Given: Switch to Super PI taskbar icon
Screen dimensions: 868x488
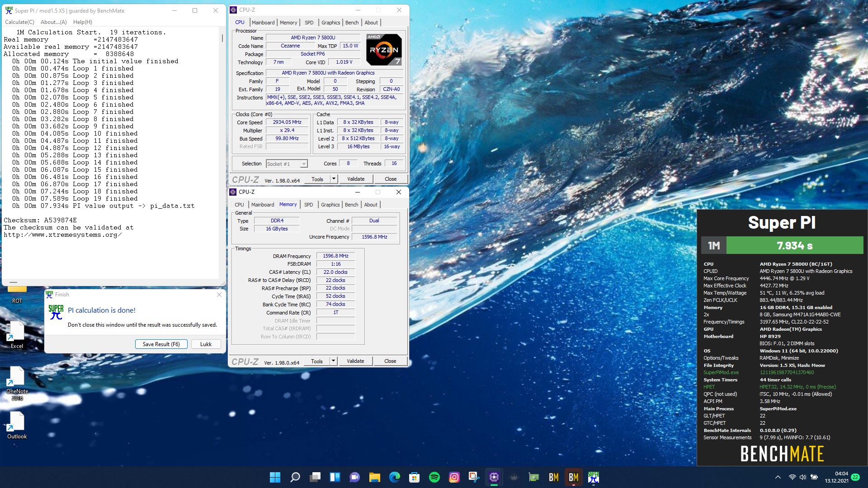Looking at the screenshot, I should click(x=593, y=477).
